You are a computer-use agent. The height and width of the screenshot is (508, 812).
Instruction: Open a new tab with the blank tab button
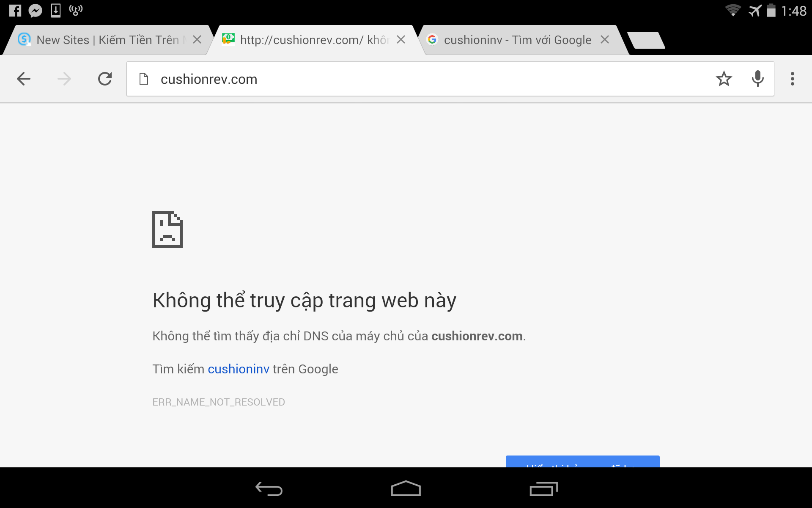click(646, 40)
